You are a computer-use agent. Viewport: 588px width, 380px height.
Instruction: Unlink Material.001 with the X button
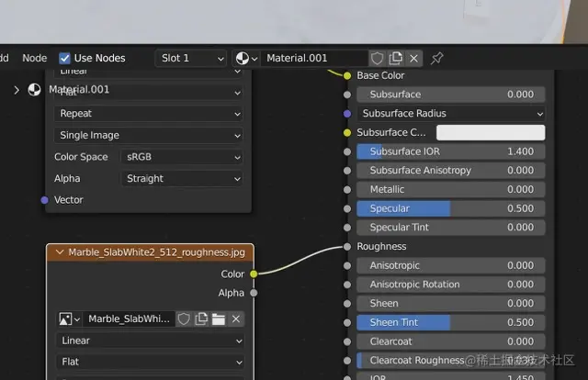pyautogui.click(x=413, y=58)
